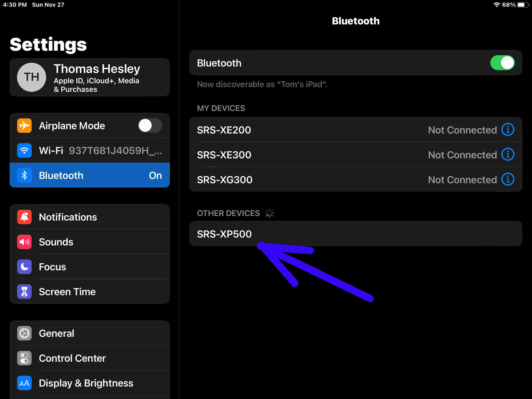Connect to SRS-XE200 speaker

(356, 130)
